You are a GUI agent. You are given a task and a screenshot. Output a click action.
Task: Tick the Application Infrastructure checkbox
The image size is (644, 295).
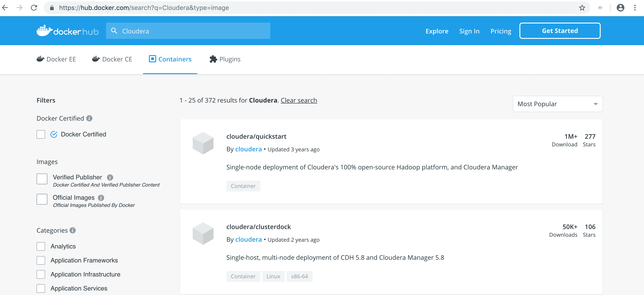click(41, 274)
